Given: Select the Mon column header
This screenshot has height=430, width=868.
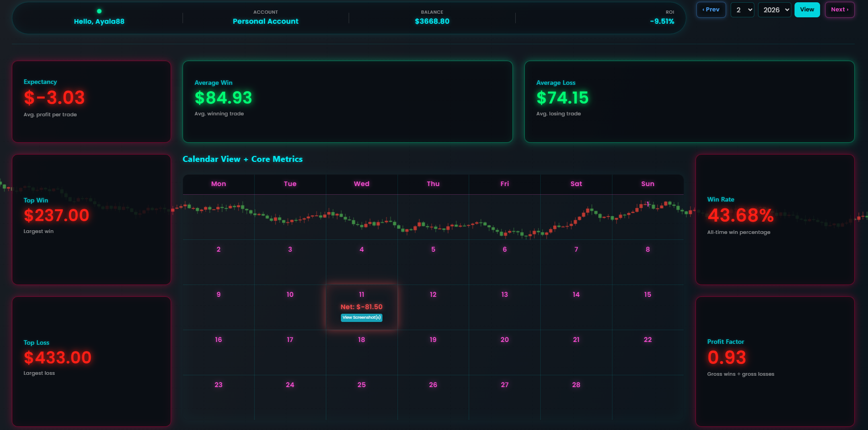Looking at the screenshot, I should pos(218,184).
